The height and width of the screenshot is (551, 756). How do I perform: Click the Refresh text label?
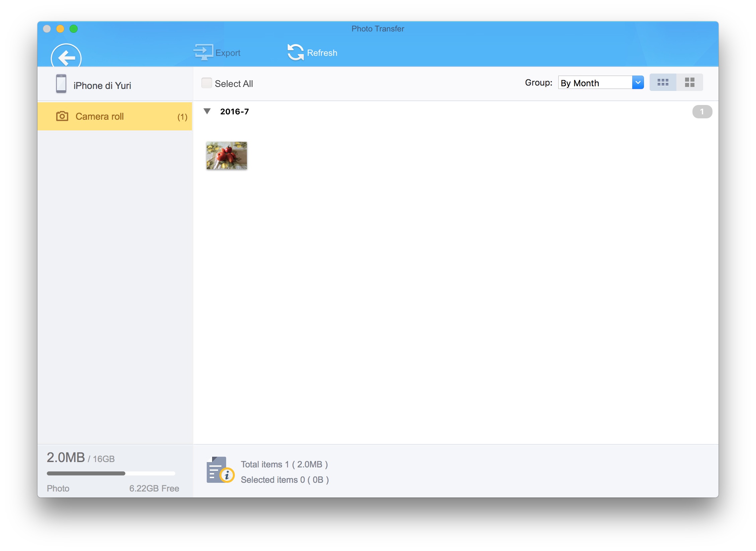click(322, 53)
